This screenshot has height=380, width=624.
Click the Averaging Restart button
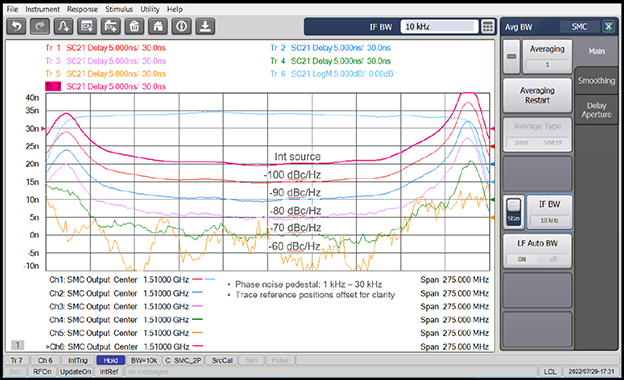click(537, 95)
